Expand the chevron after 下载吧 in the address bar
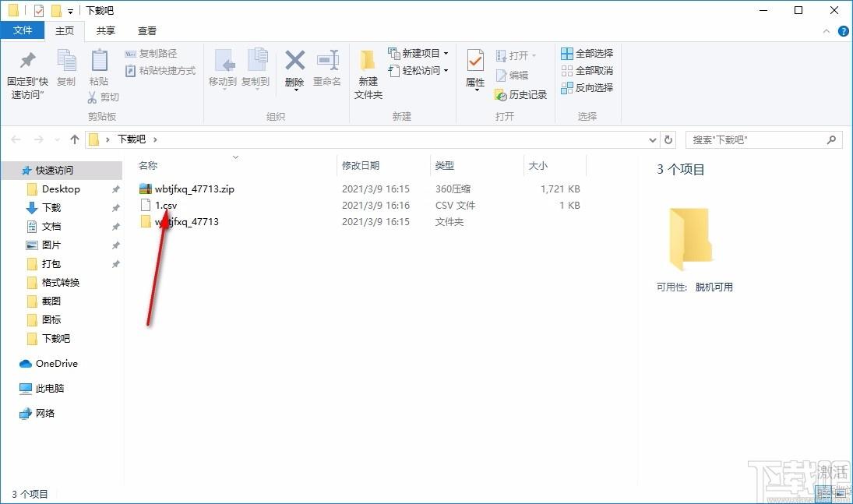The width and height of the screenshot is (853, 504). pos(155,139)
